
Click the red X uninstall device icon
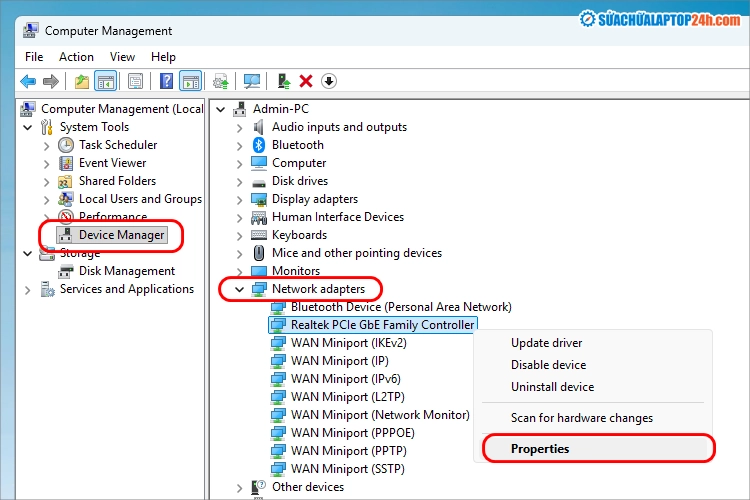click(x=306, y=81)
